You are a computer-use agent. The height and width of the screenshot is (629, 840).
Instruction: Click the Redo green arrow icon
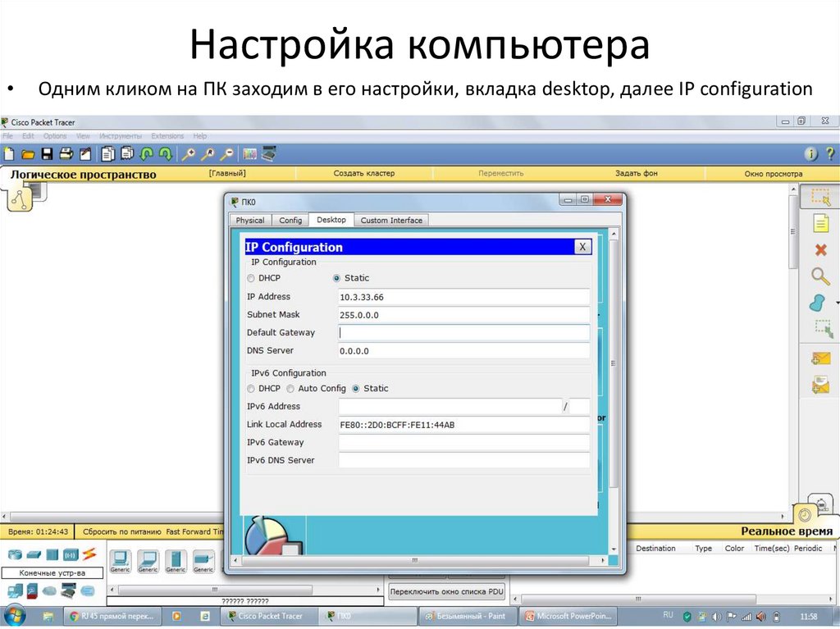[x=166, y=154]
